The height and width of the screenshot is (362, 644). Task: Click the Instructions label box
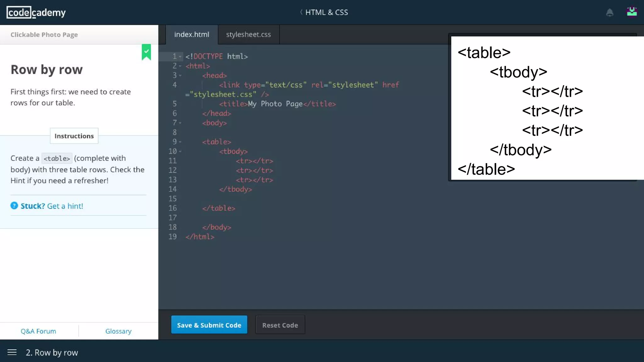74,136
